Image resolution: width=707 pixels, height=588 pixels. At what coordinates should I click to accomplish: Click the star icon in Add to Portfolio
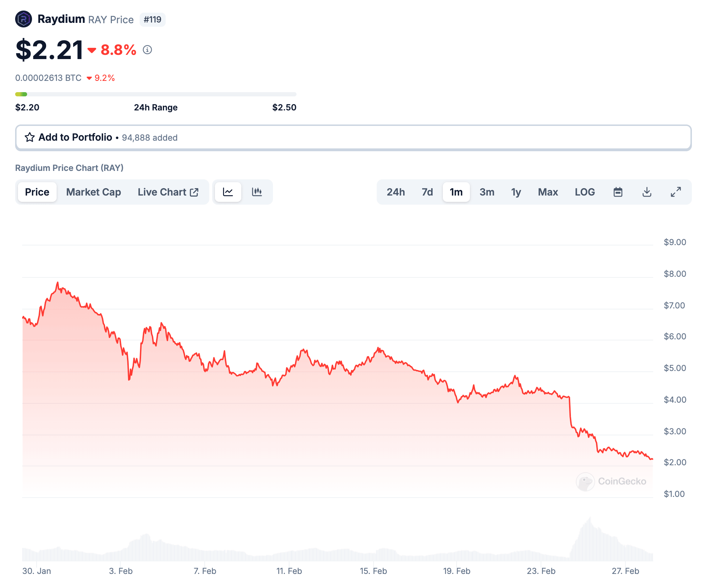click(30, 137)
